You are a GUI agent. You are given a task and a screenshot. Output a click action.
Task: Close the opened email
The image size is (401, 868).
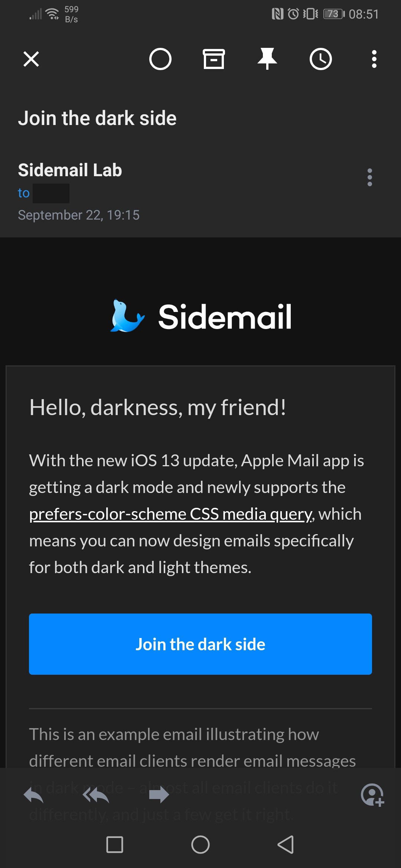[31, 59]
